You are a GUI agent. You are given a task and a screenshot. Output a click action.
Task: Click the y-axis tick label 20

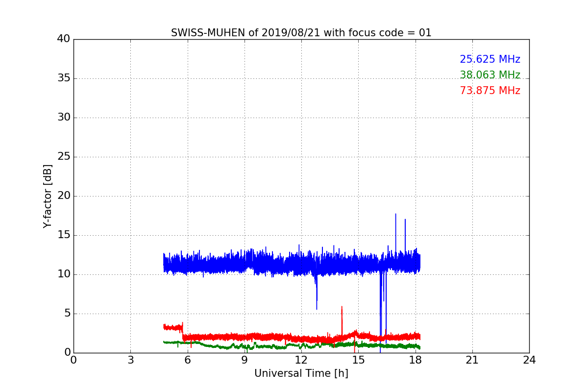[64, 196]
